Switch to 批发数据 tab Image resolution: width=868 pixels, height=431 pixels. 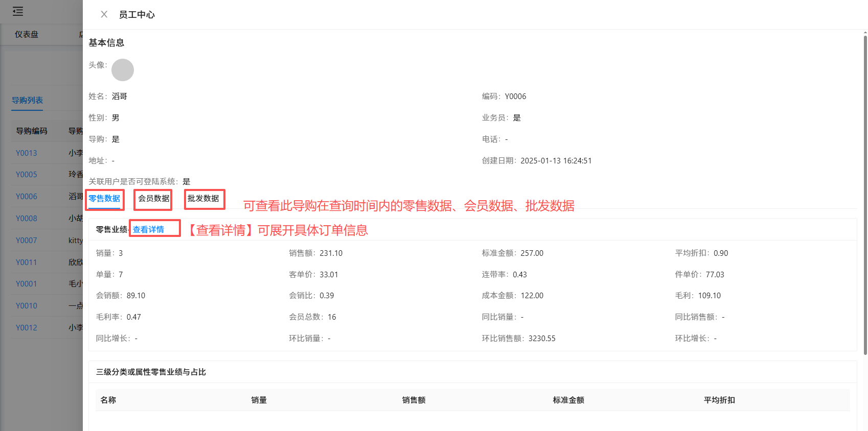pos(203,198)
